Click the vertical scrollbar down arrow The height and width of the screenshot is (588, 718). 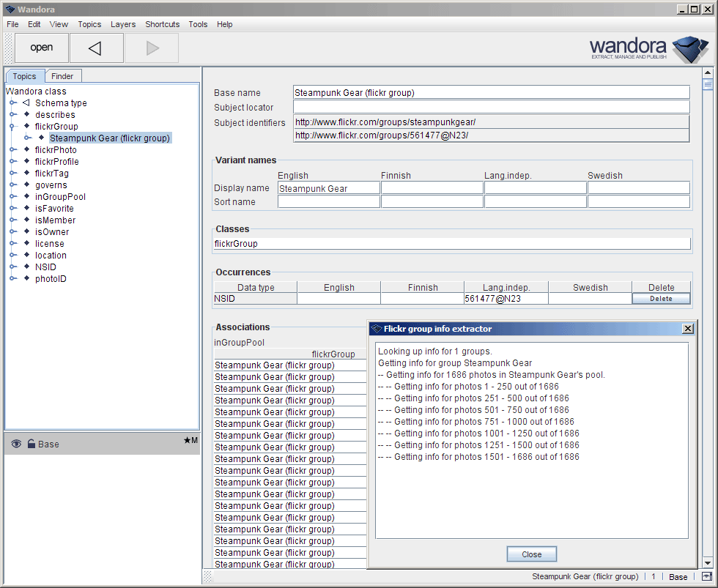pos(707,562)
